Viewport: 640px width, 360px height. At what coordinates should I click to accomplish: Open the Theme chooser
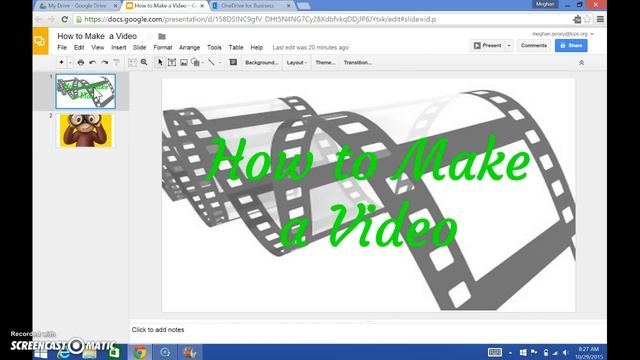coord(325,62)
